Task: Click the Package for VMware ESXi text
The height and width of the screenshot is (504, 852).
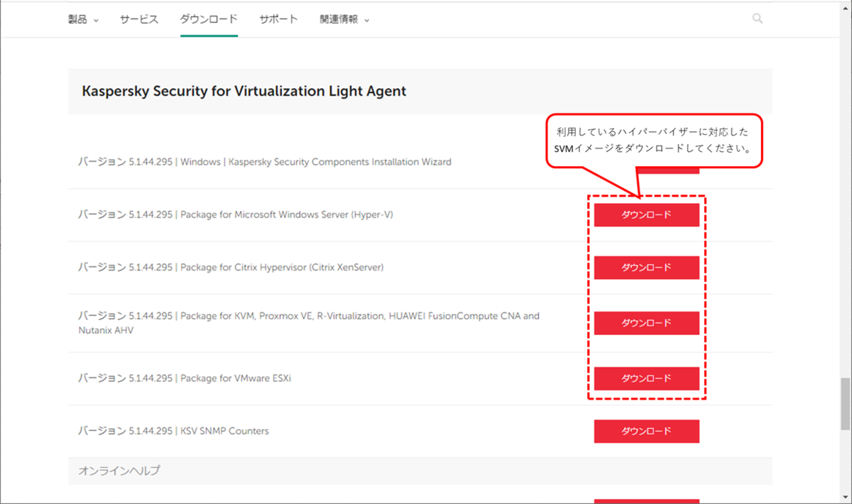Action: click(x=185, y=378)
